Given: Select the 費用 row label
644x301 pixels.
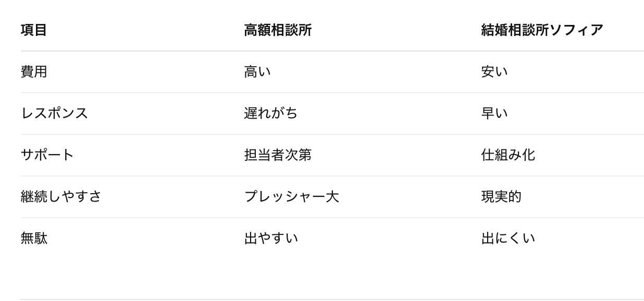Looking at the screenshot, I should [x=34, y=72].
